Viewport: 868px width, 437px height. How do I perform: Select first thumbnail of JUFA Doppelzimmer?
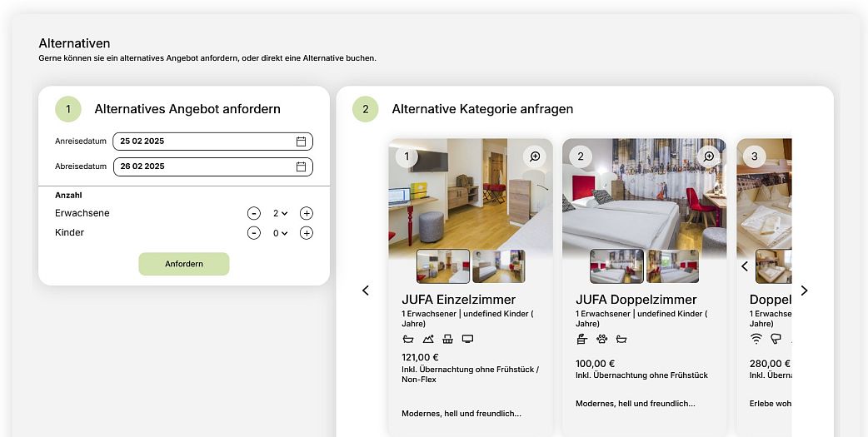tap(616, 266)
